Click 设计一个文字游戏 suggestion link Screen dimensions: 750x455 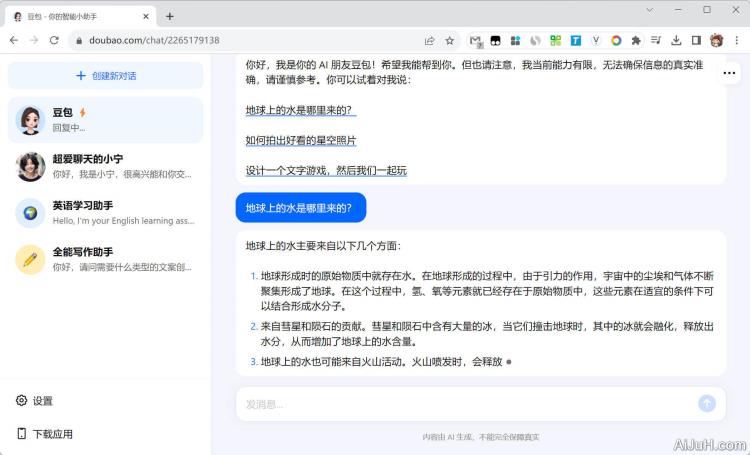point(326,170)
